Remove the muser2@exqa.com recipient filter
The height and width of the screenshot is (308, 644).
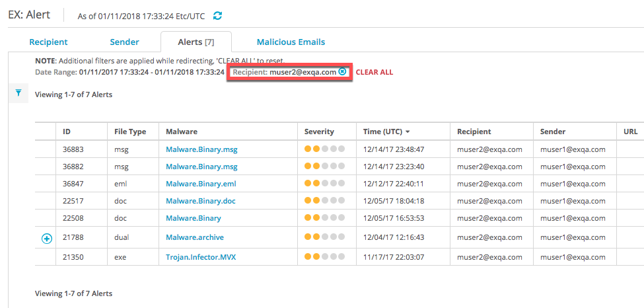click(342, 71)
